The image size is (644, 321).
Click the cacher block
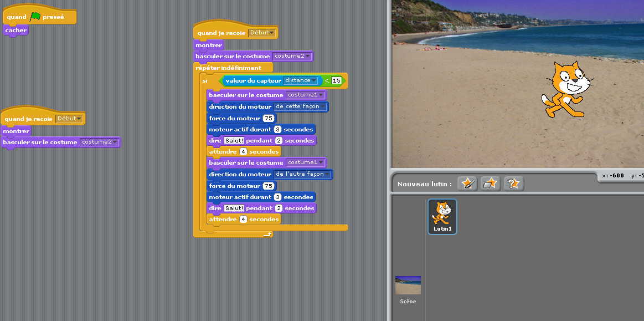16,30
